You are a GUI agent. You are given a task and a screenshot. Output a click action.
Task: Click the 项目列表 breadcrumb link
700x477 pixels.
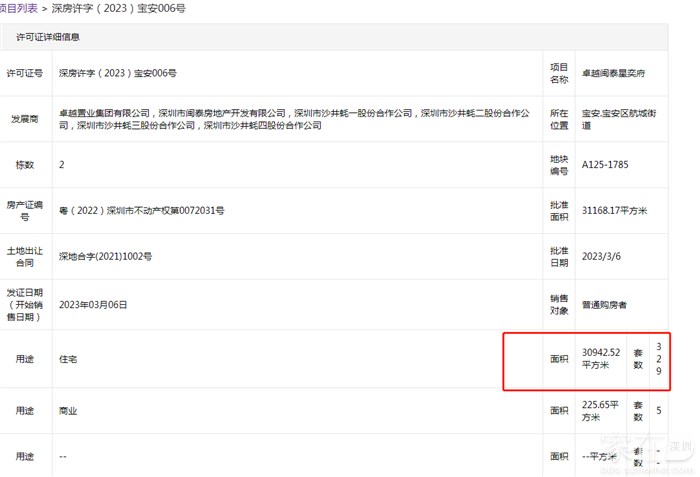pyautogui.click(x=18, y=8)
